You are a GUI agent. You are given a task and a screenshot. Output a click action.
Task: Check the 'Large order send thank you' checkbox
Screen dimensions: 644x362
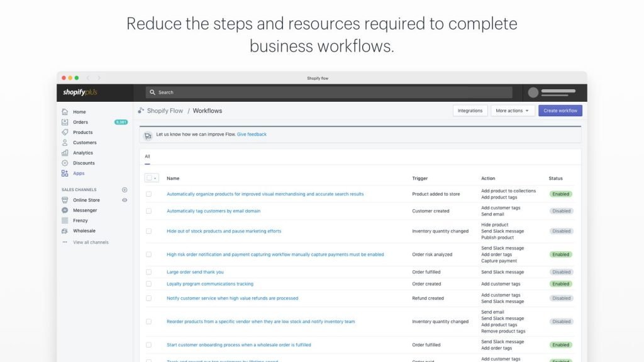tap(149, 272)
